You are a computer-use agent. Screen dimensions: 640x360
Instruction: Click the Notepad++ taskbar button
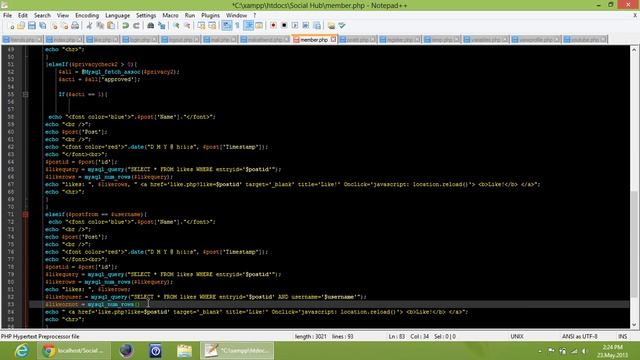(x=237, y=351)
